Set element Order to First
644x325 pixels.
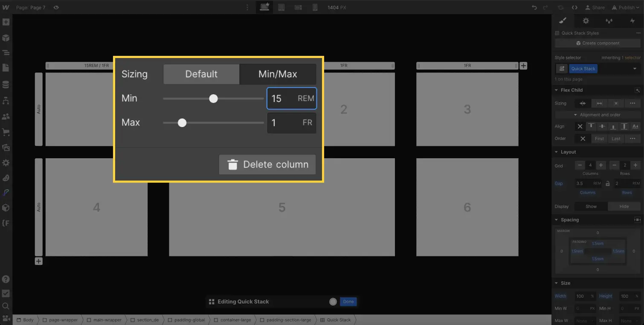pos(599,138)
